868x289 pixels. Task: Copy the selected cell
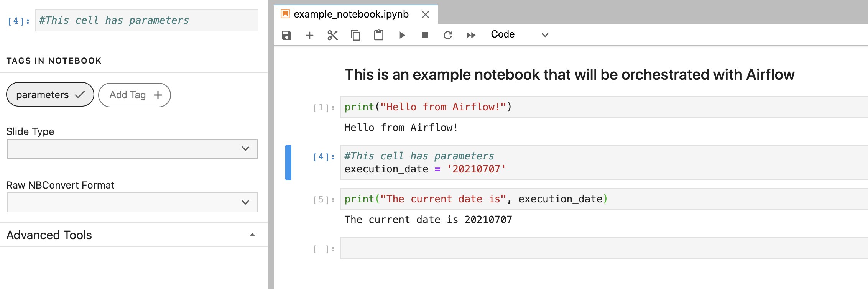click(355, 35)
